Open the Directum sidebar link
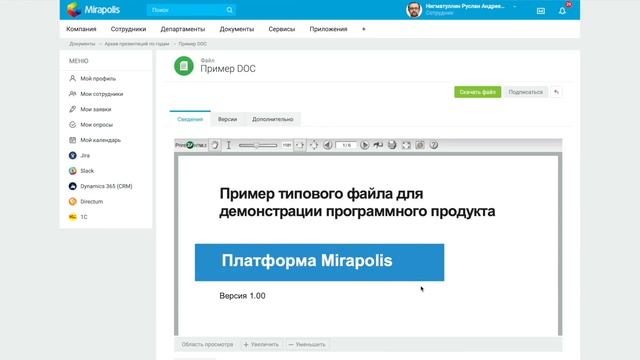Viewport: 640px width, 360px height. 91,202
